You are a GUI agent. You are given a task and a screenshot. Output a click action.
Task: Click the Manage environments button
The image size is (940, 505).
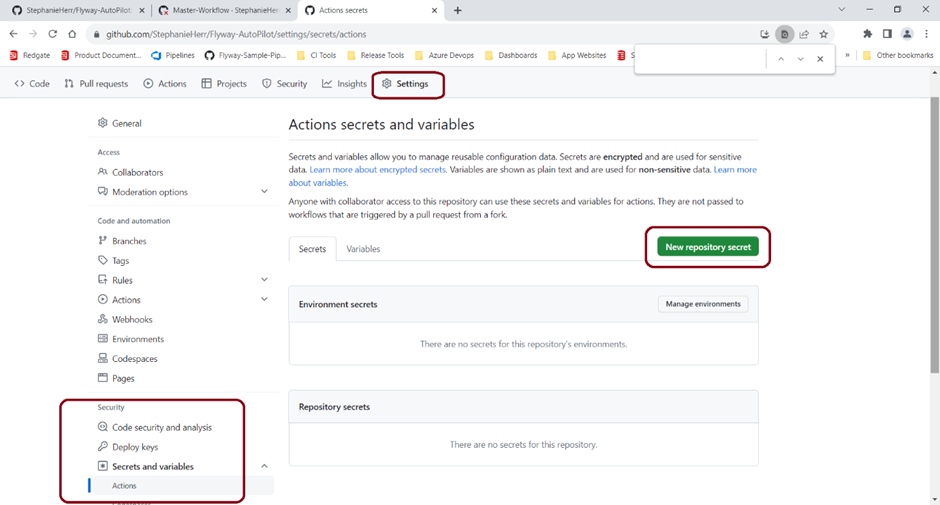(x=703, y=304)
